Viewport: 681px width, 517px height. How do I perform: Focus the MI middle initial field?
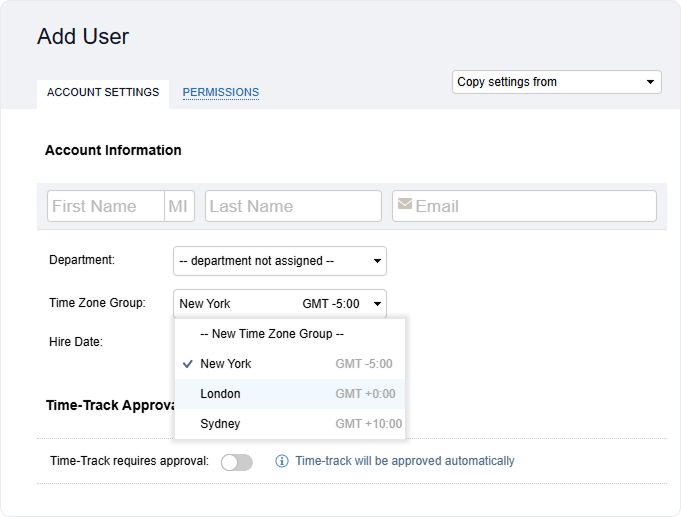tap(179, 206)
